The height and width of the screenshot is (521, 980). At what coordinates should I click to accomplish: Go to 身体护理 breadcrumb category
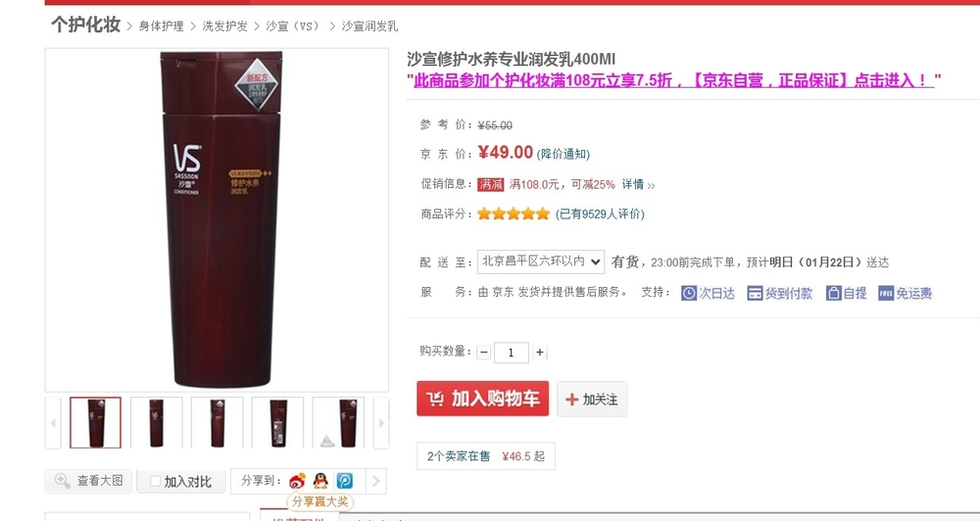(x=162, y=26)
